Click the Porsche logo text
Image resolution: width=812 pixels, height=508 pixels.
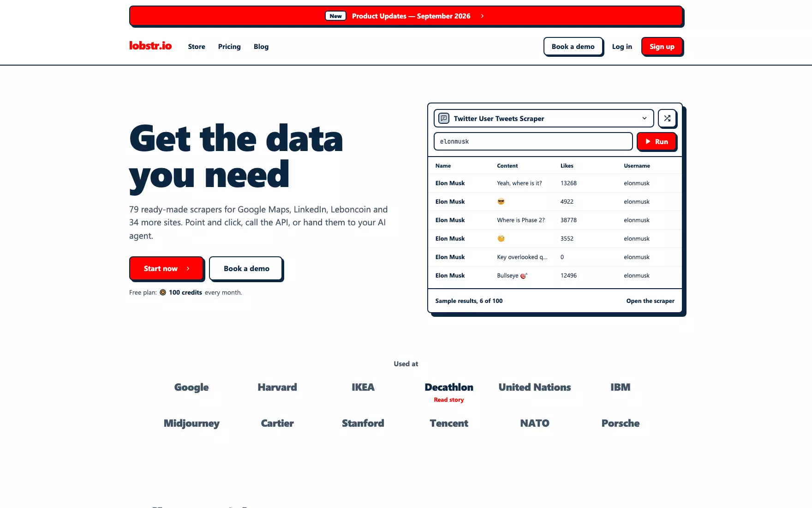[x=621, y=423]
